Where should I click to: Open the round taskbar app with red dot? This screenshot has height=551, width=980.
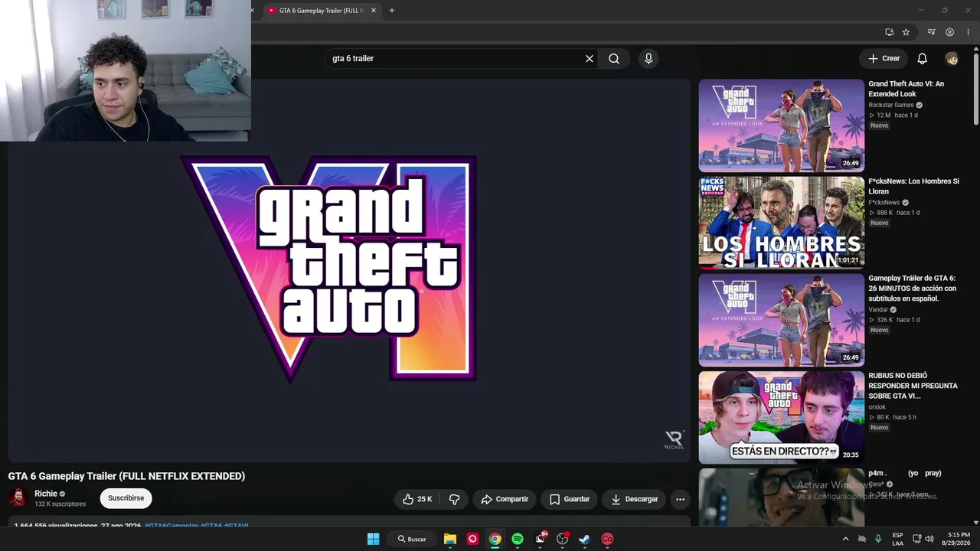coord(563,539)
